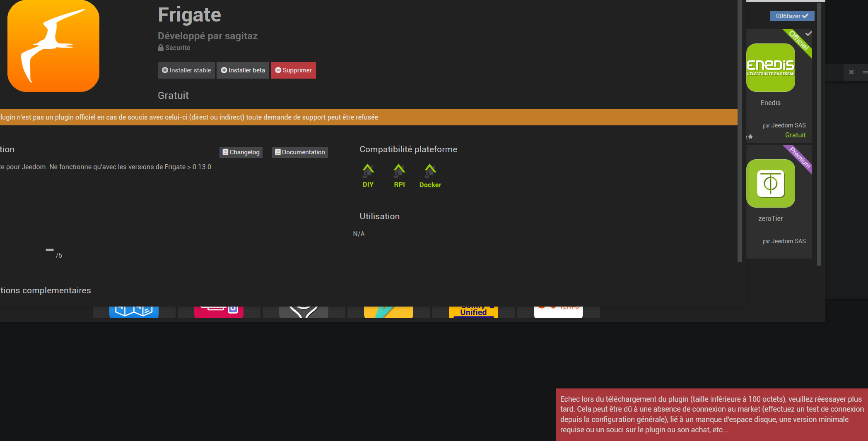Open the Changelog link

point(241,152)
